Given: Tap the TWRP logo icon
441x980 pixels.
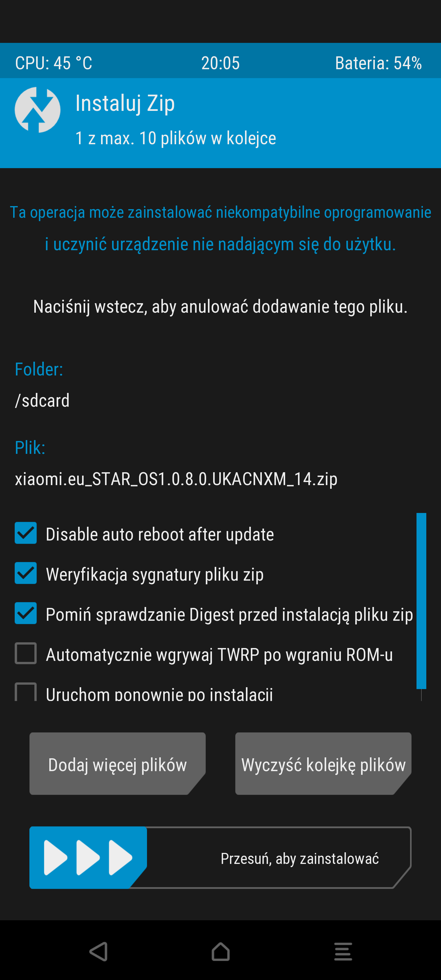Looking at the screenshot, I should click(x=37, y=110).
